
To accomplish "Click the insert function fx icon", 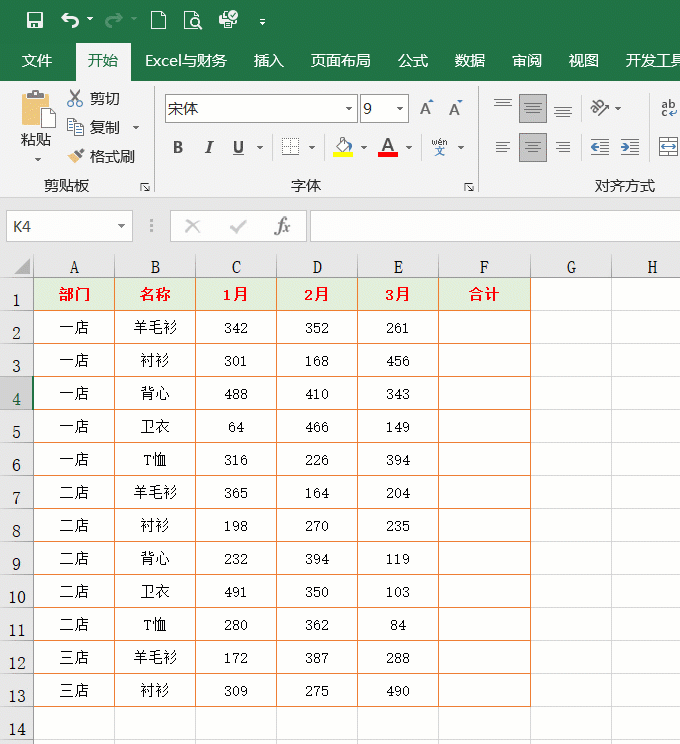I will [282, 226].
